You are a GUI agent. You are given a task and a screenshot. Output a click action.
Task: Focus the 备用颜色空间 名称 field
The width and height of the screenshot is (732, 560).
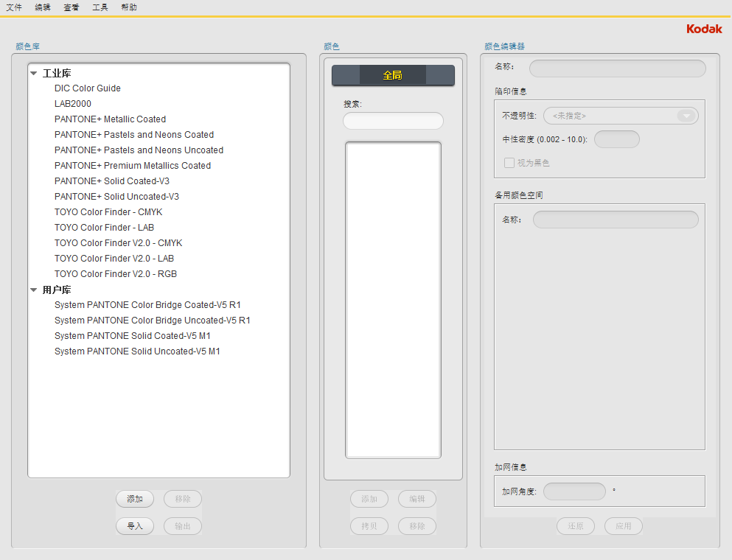pyautogui.click(x=616, y=220)
